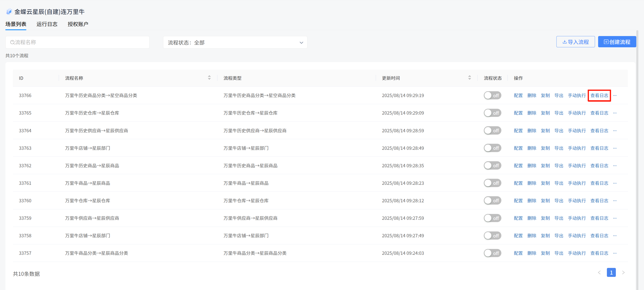
Task: Open the more-options ellipsis for flow 33766
Action: (615, 95)
